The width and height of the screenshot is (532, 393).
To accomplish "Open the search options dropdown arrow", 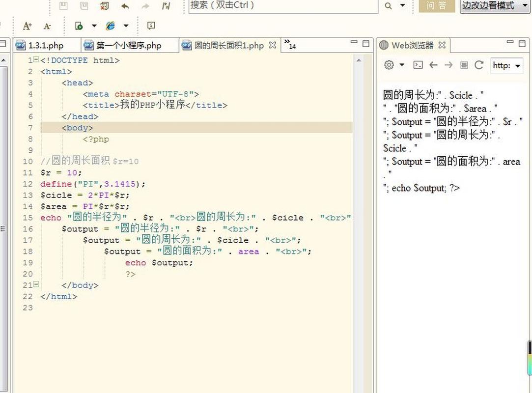I will pos(402,5).
